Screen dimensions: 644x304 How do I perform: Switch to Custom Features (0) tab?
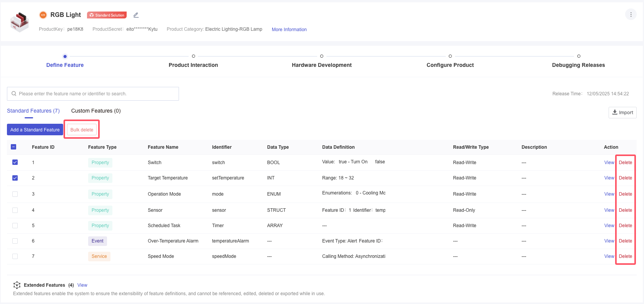coord(96,111)
